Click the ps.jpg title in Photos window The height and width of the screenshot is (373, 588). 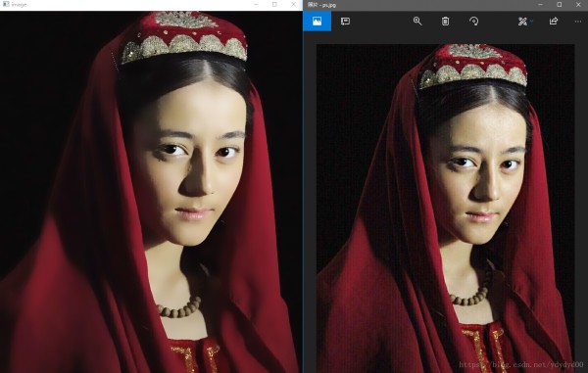321,5
